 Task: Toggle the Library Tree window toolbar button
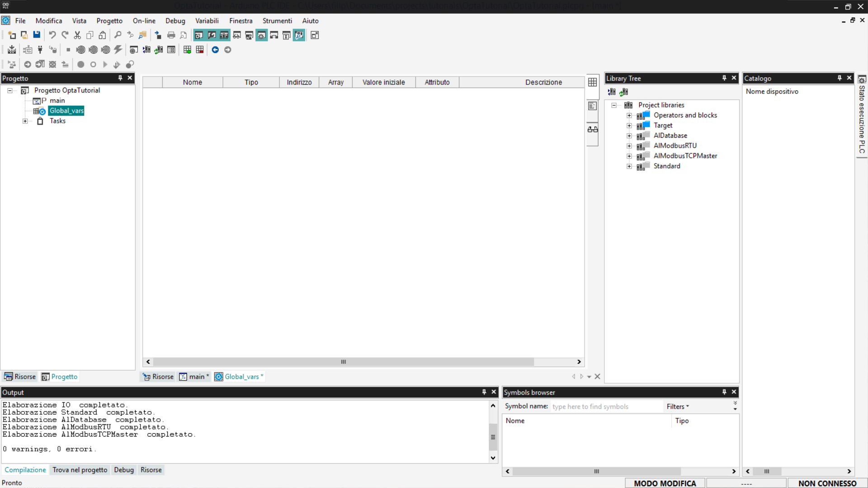point(224,35)
